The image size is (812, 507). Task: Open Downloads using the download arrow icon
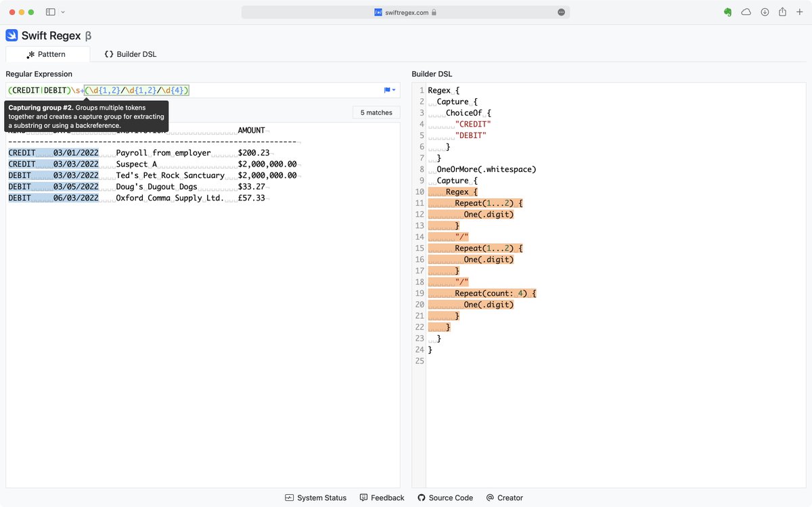[764, 12]
